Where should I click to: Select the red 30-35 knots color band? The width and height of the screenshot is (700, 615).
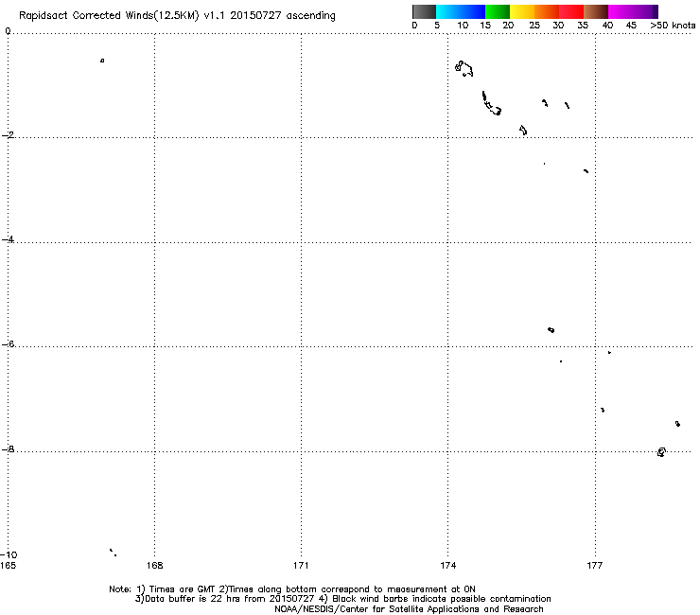[571, 11]
